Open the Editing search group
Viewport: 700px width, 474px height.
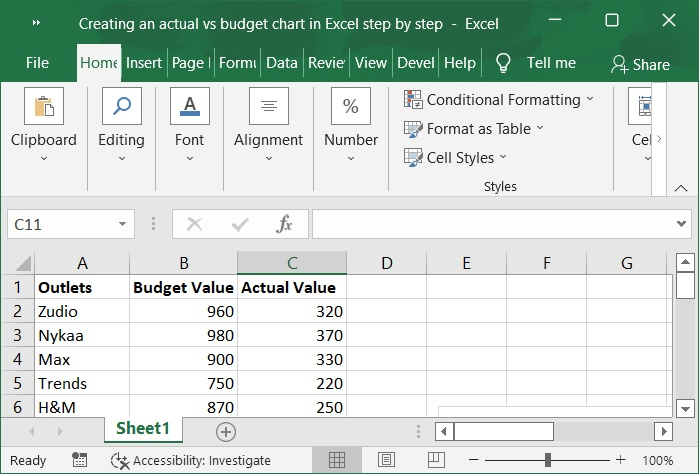pos(121,107)
